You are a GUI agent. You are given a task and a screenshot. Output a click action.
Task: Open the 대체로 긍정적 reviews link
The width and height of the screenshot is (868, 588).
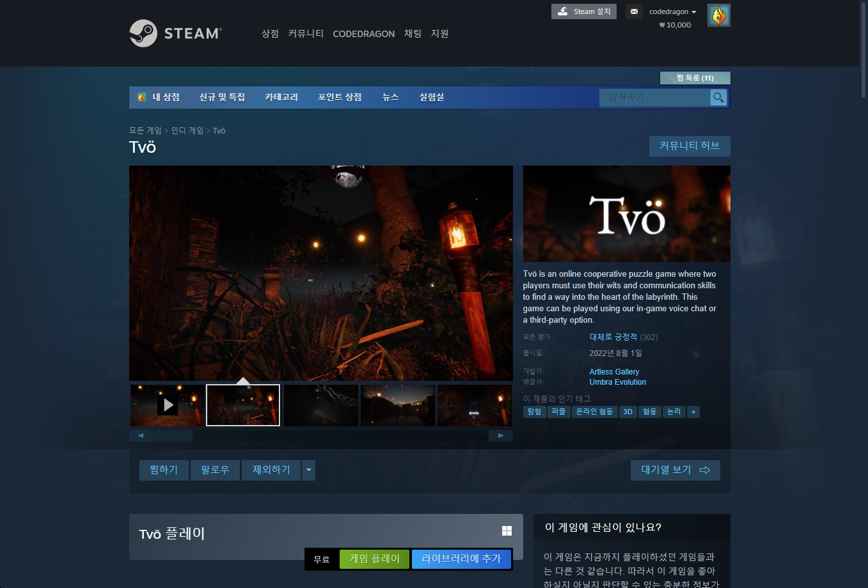pos(613,337)
